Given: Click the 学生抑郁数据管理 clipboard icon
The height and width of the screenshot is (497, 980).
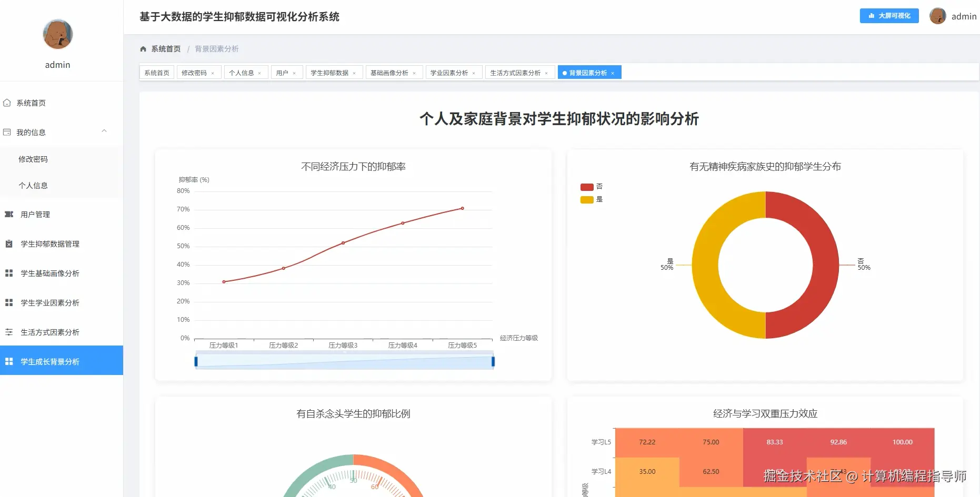Looking at the screenshot, I should (x=9, y=244).
